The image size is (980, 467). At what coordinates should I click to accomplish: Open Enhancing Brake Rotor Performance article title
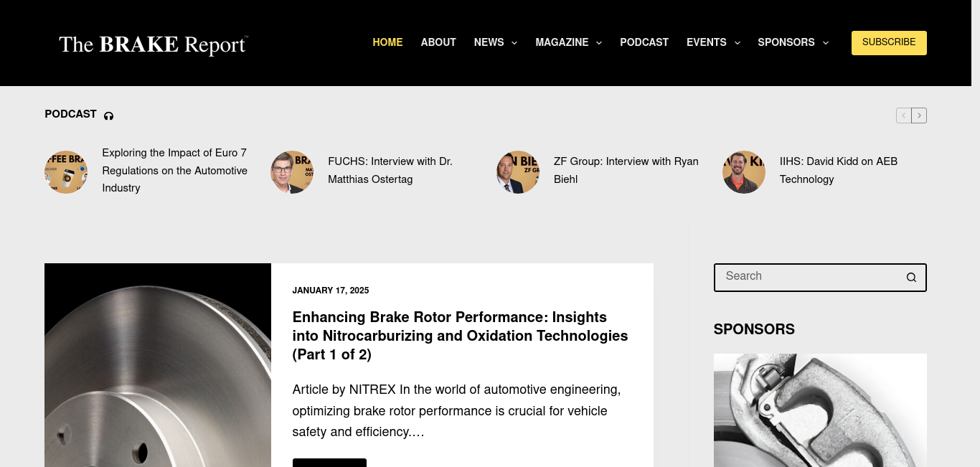(x=460, y=336)
